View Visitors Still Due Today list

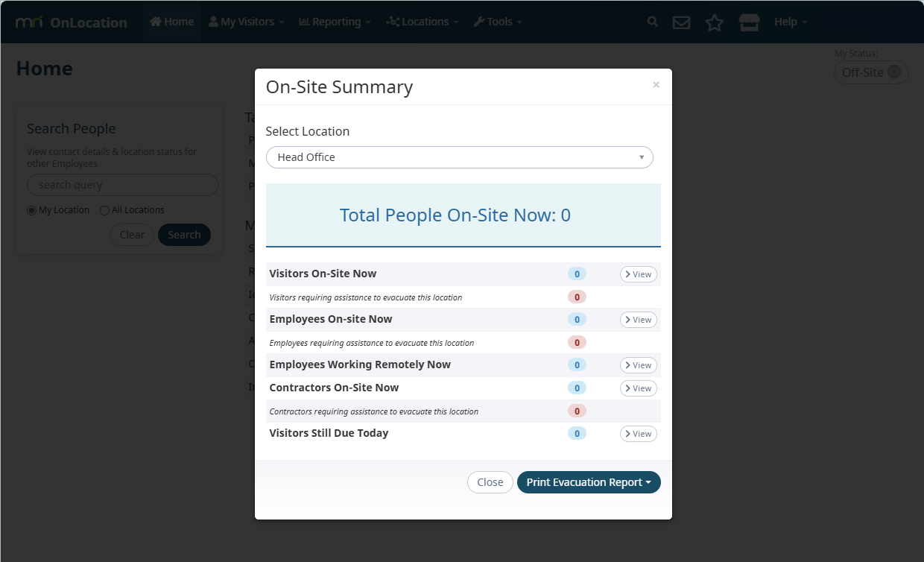[638, 434]
